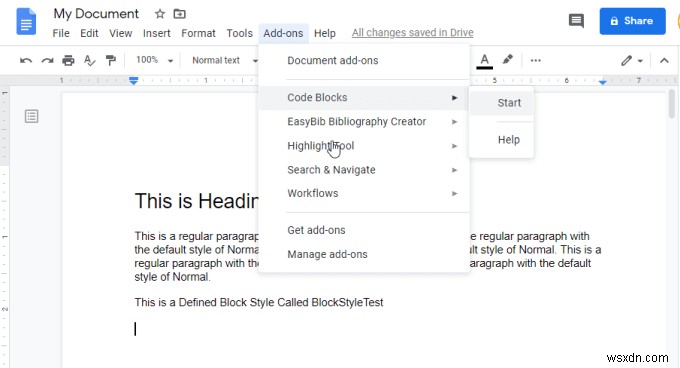
Task: Run spelling and grammar check
Action: pos(89,60)
